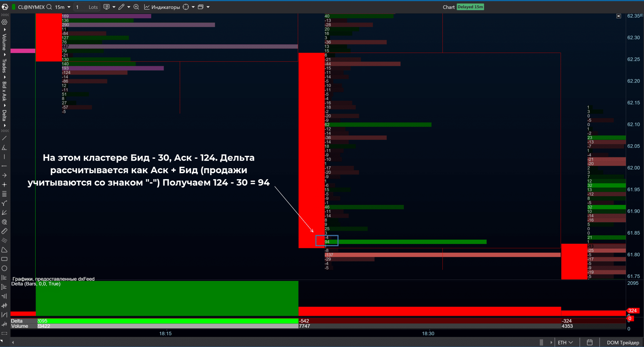Toggle the Bid x Ask sidebar section
This screenshot has height=347, width=644.
click(4, 91)
